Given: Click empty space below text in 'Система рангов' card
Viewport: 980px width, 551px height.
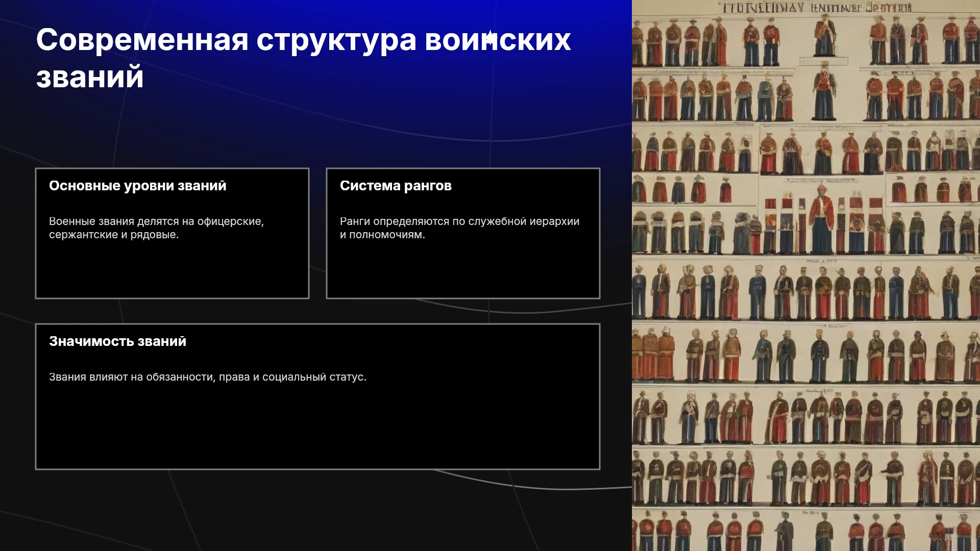Looking at the screenshot, I should [x=462, y=268].
